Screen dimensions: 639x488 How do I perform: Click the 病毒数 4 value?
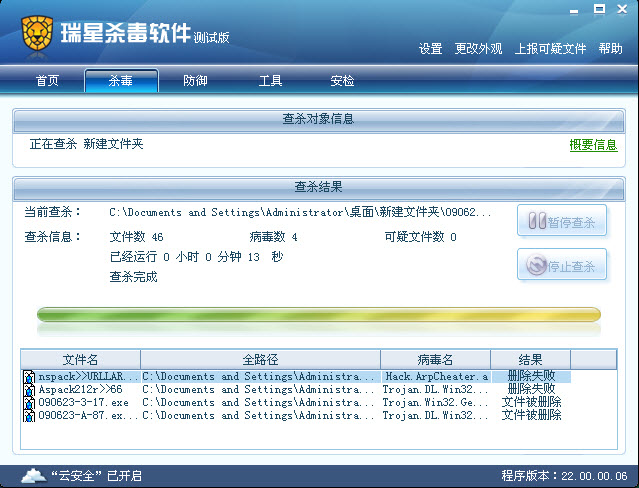(x=273, y=237)
